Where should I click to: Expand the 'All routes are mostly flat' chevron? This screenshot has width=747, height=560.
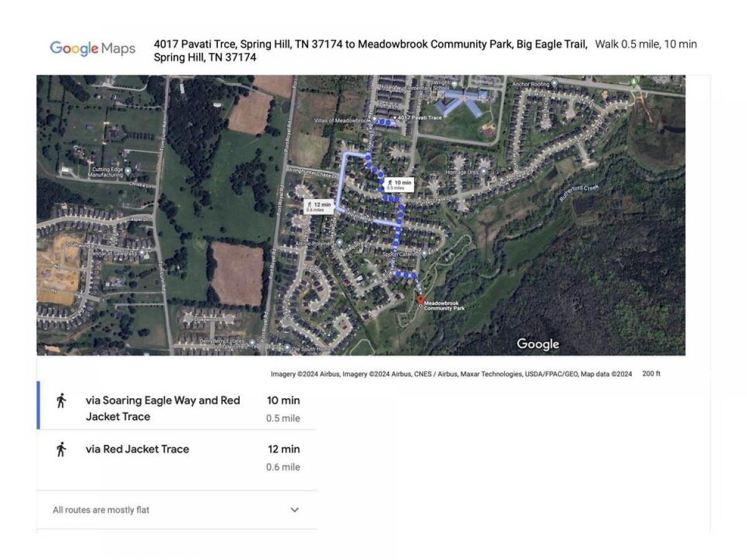point(294,510)
